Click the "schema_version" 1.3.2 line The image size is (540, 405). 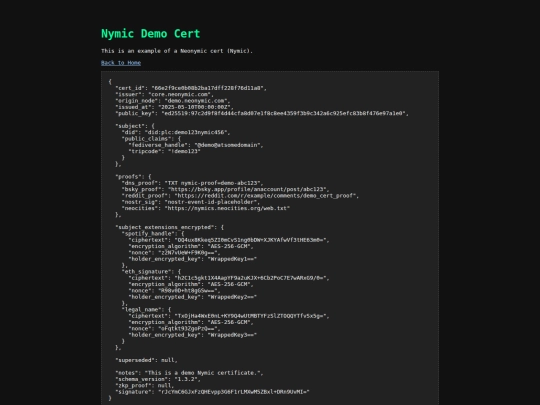pos(158,379)
